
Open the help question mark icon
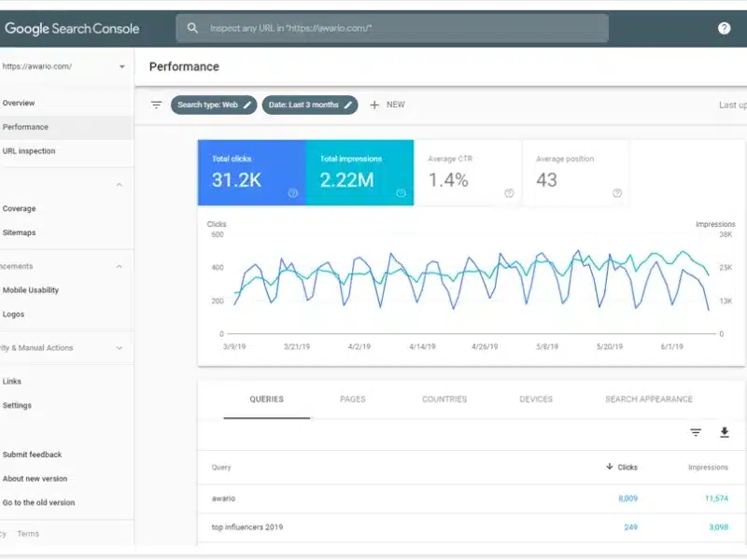click(x=725, y=28)
